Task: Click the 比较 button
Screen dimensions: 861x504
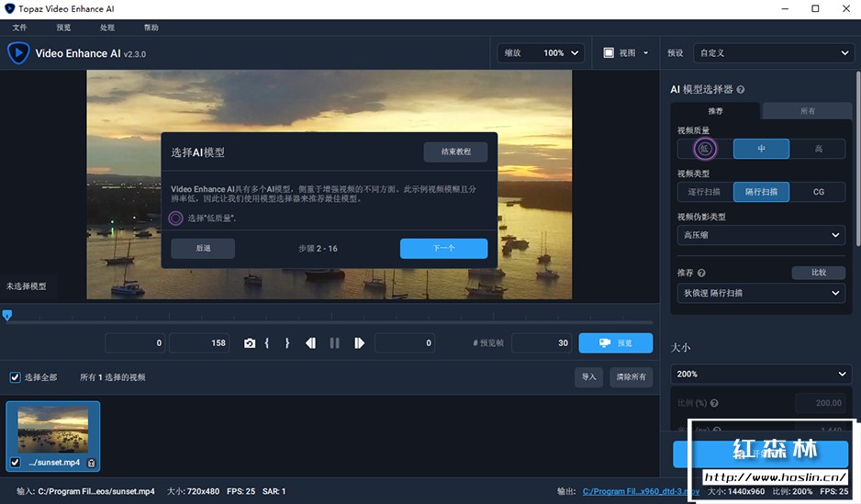Action: 819,273
